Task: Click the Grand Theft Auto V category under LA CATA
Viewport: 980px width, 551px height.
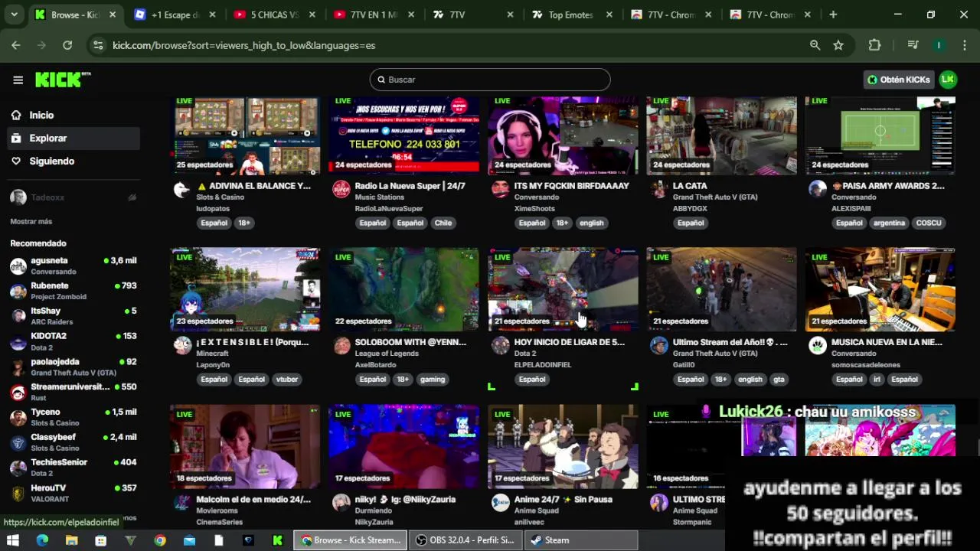Action: coord(715,197)
